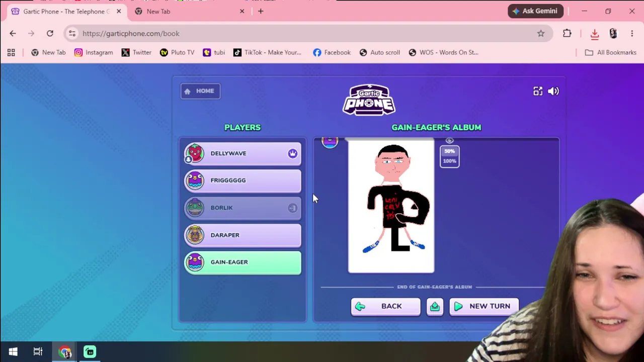This screenshot has width=644, height=362.
Task: Open the tubi bookmark
Action: [x=214, y=52]
